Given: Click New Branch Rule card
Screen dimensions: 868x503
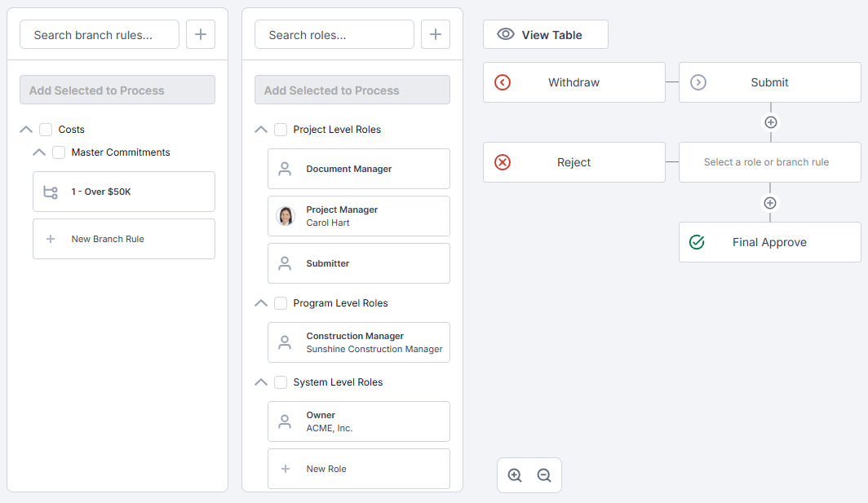Looking at the screenshot, I should 124,239.
